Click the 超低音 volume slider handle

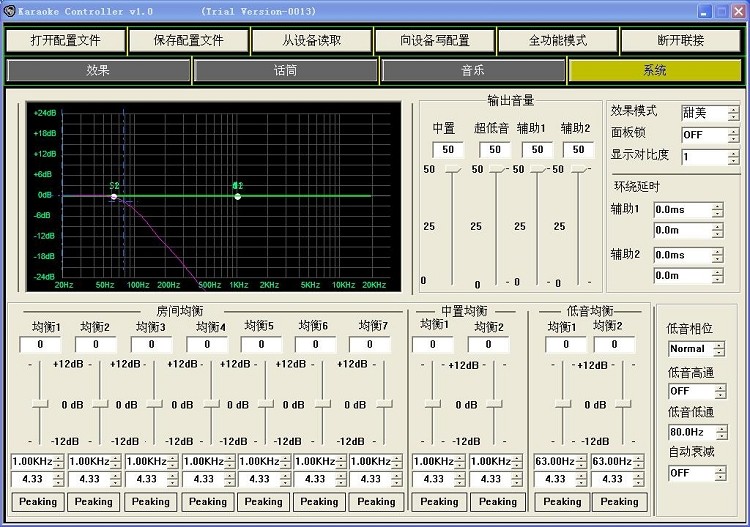point(497,169)
